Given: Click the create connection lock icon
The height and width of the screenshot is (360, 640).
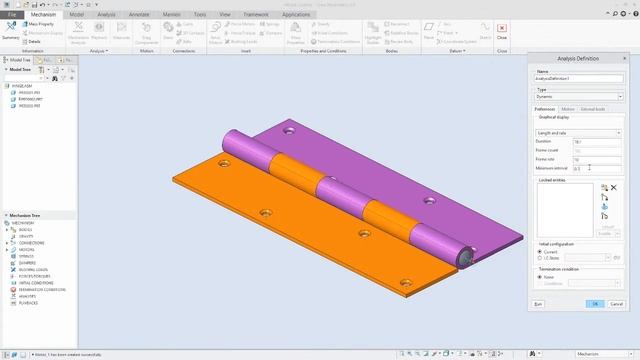Looking at the screenshot, I should coord(604,197).
